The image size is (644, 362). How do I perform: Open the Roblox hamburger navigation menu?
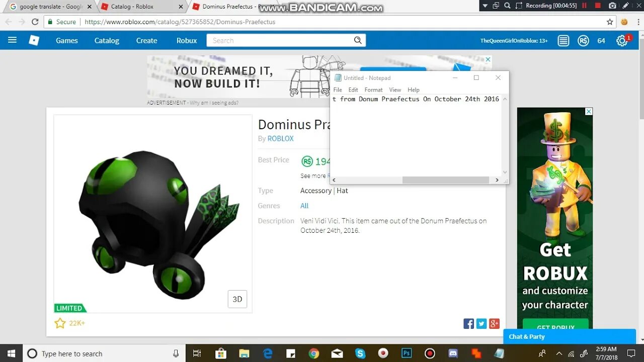point(12,40)
